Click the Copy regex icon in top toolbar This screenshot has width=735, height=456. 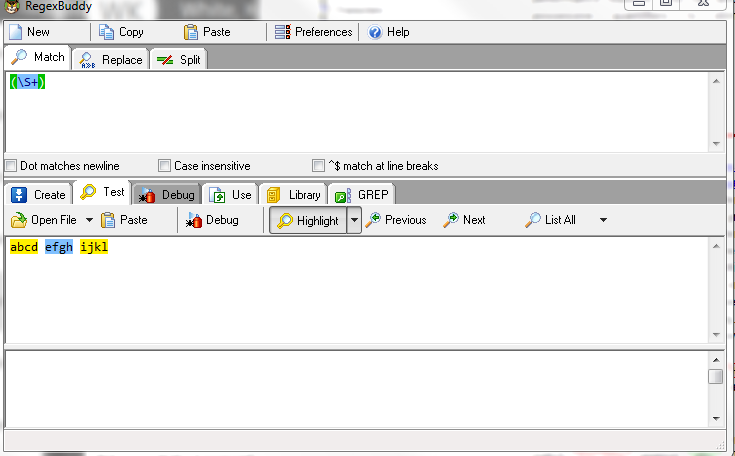tap(106, 32)
